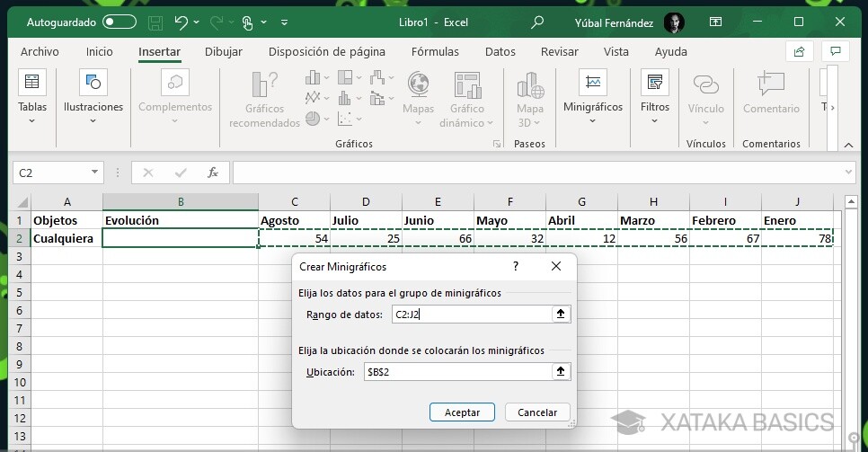Open help in Crear Minigráficos dialog
The width and height of the screenshot is (868, 452).
pos(516,266)
